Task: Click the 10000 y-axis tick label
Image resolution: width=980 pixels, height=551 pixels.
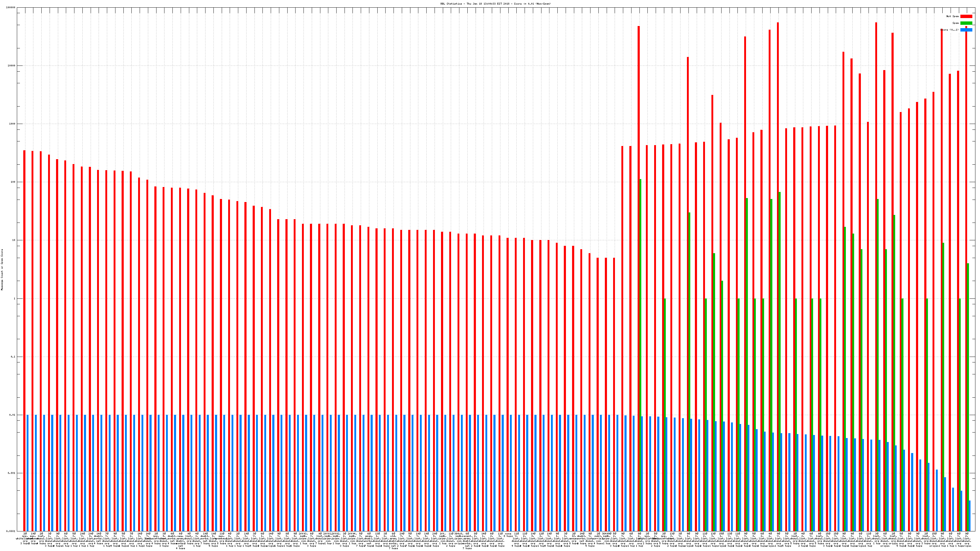Action: coord(12,66)
